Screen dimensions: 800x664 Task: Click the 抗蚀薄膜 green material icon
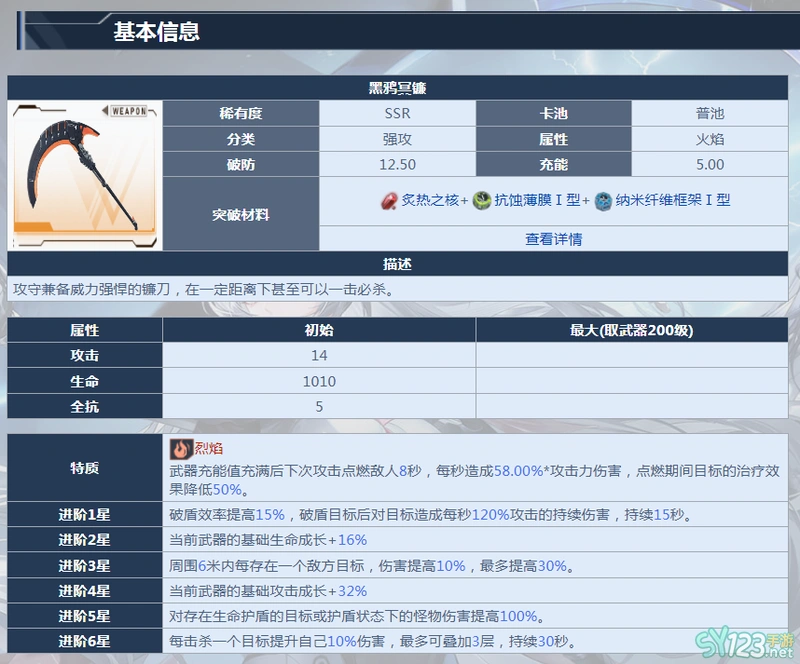point(482,201)
